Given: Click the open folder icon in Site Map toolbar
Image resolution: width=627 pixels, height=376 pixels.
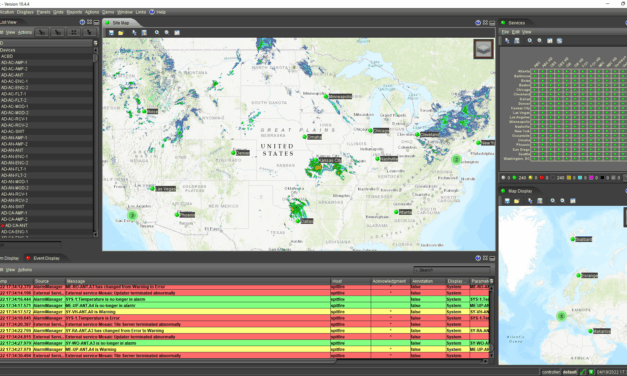Looking at the screenshot, I should pyautogui.click(x=121, y=33).
